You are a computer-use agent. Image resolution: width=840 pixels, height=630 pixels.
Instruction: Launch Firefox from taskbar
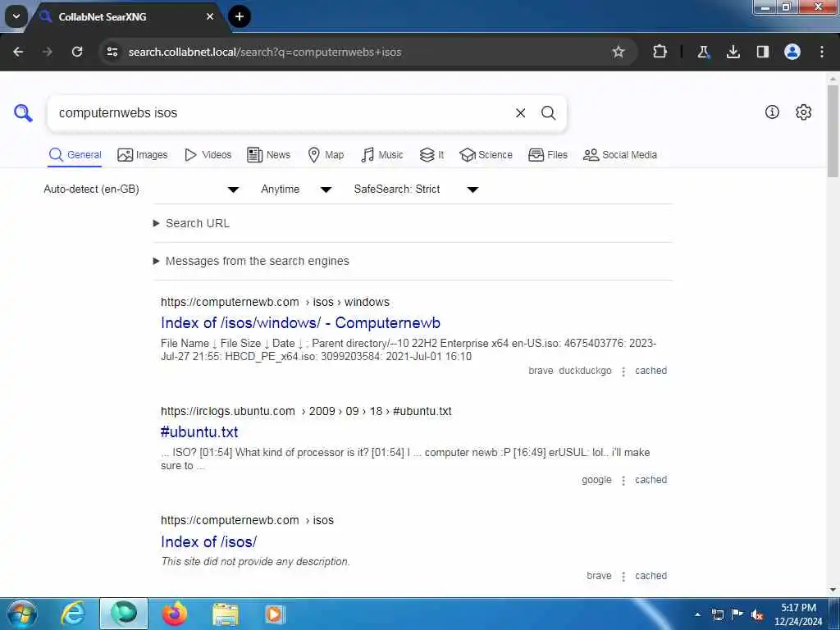pyautogui.click(x=174, y=614)
